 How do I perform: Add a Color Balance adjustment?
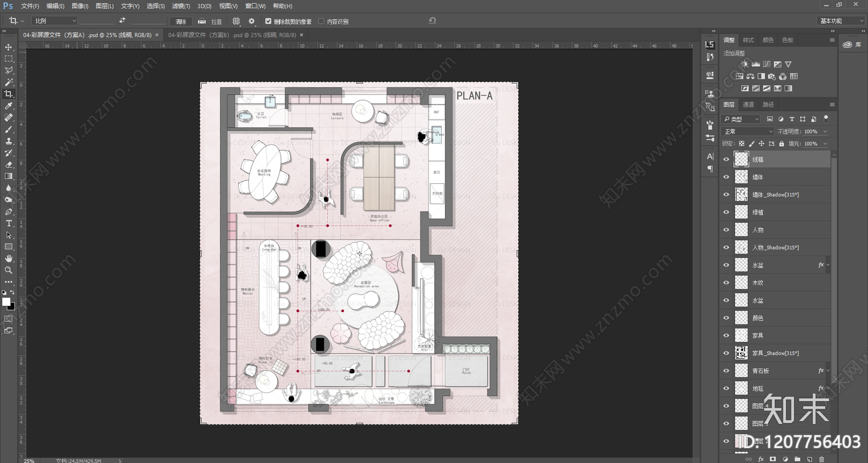coord(750,76)
